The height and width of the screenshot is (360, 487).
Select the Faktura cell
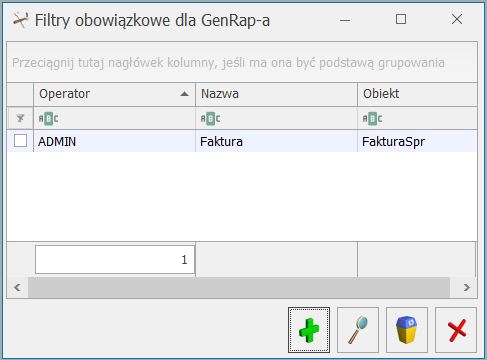click(x=276, y=141)
